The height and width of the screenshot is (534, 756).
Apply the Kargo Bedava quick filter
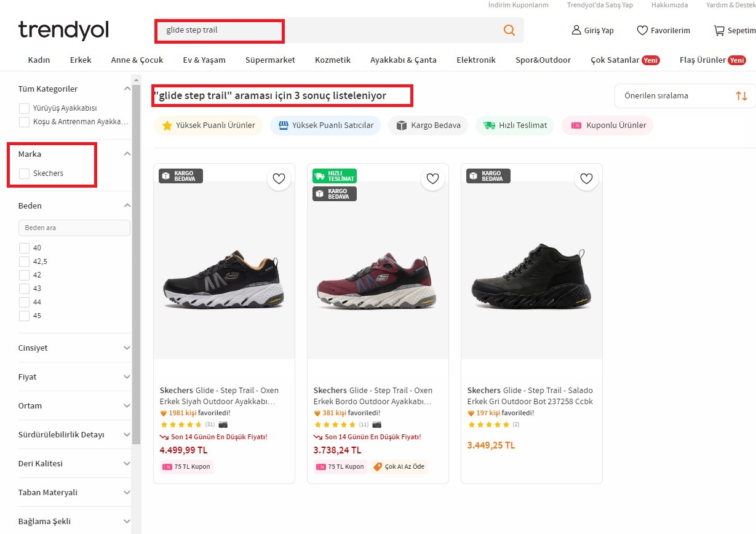click(x=428, y=126)
